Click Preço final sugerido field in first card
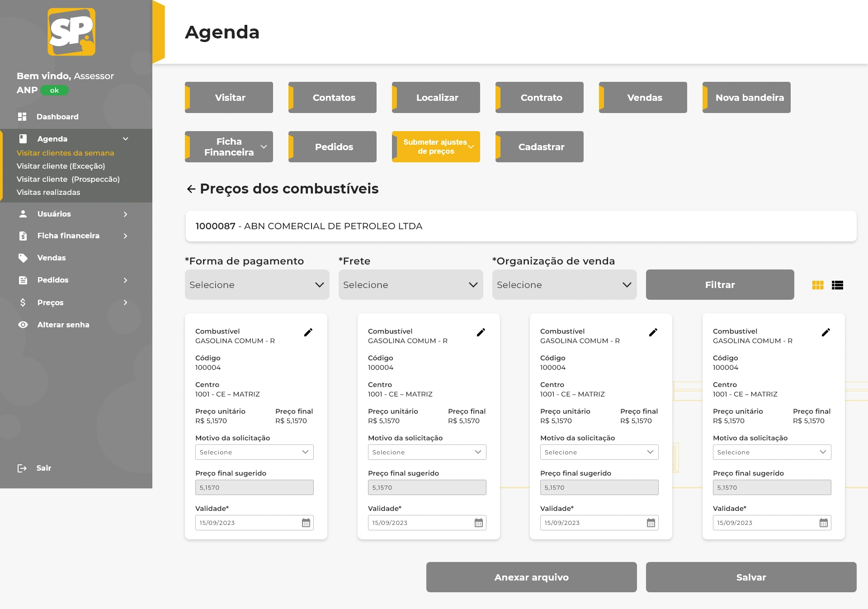This screenshot has height=609, width=868. [x=254, y=487]
